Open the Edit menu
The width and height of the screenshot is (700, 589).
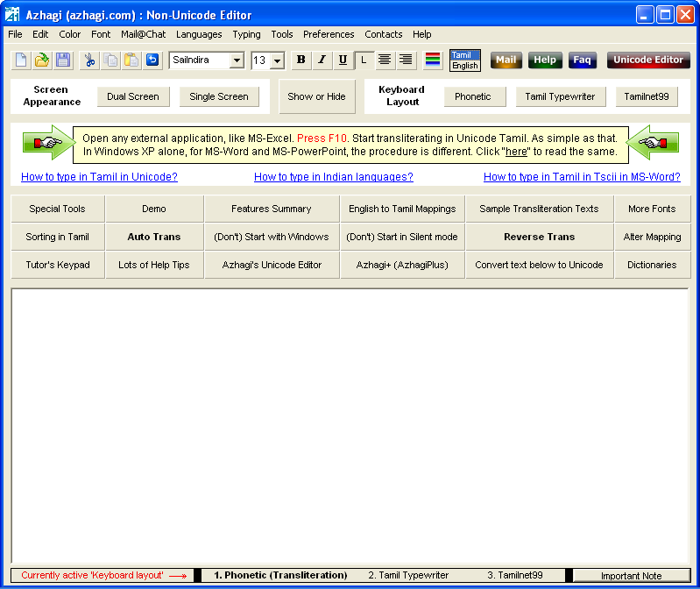[x=40, y=34]
